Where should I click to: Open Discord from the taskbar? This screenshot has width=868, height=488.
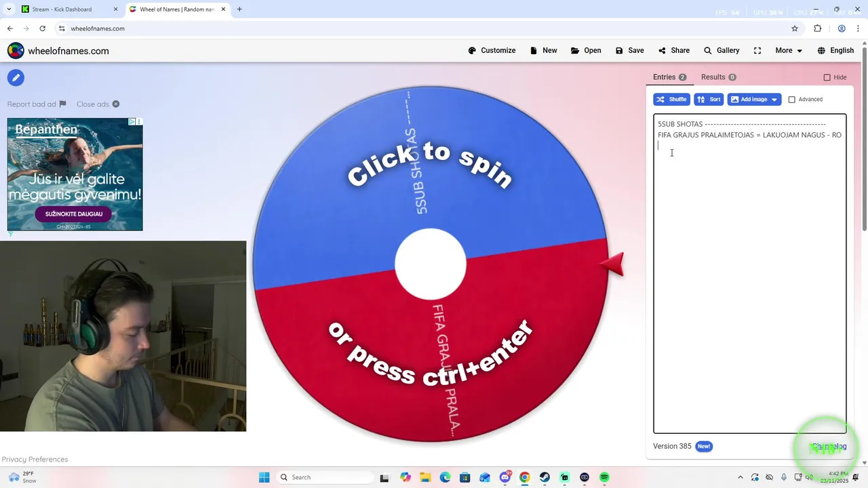[x=505, y=477]
